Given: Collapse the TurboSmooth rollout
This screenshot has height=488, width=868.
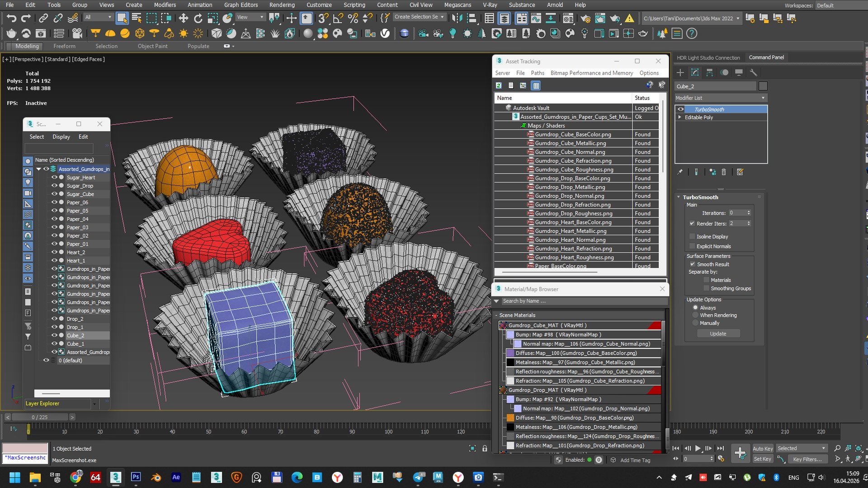Looking at the screenshot, I should click(x=679, y=197).
